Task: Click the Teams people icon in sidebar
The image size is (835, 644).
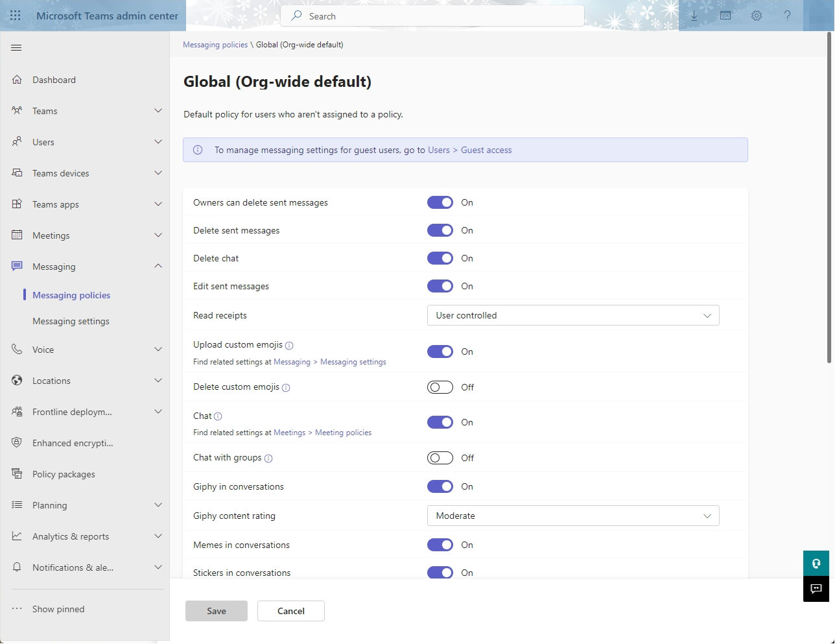Action: (x=17, y=111)
